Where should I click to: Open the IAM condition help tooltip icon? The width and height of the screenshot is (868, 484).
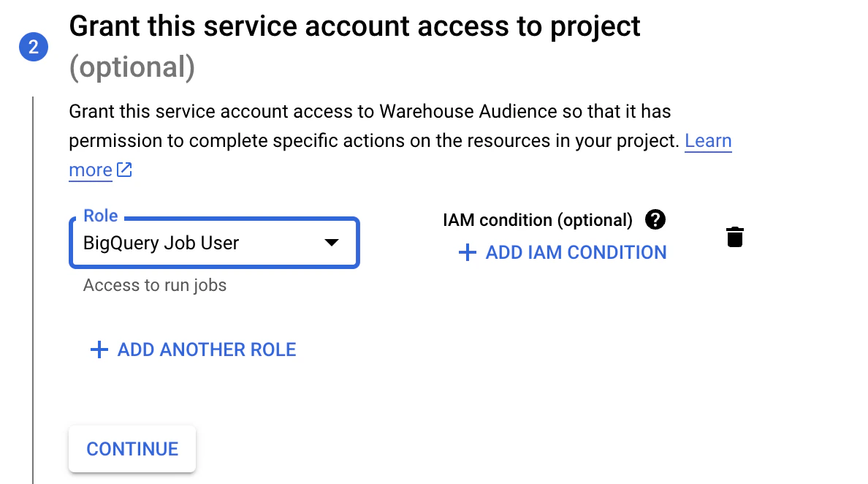click(x=655, y=219)
